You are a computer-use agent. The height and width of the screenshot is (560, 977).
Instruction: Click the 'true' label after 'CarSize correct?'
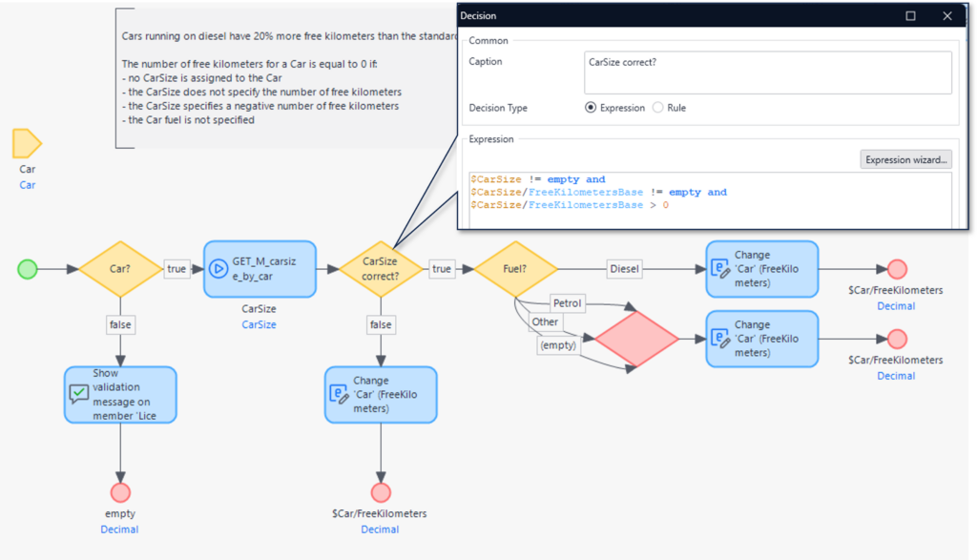[442, 268]
